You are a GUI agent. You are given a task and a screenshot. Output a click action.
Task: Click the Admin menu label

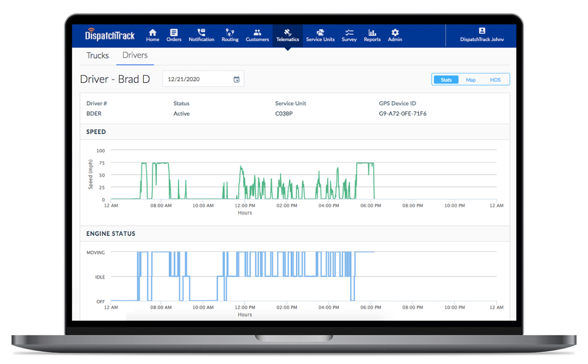click(395, 40)
